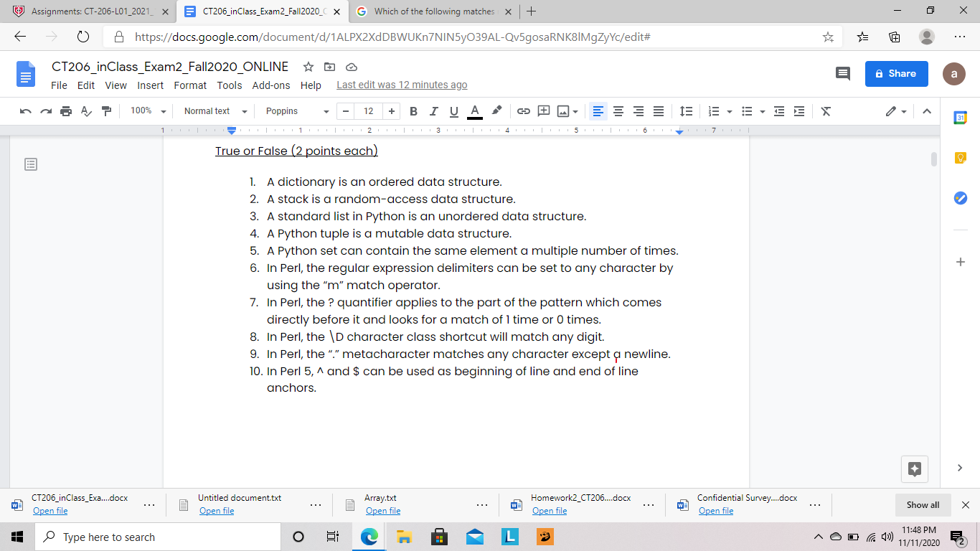Open Google Keep in the side panel
This screenshot has height=551, width=980.
pyautogui.click(x=960, y=157)
